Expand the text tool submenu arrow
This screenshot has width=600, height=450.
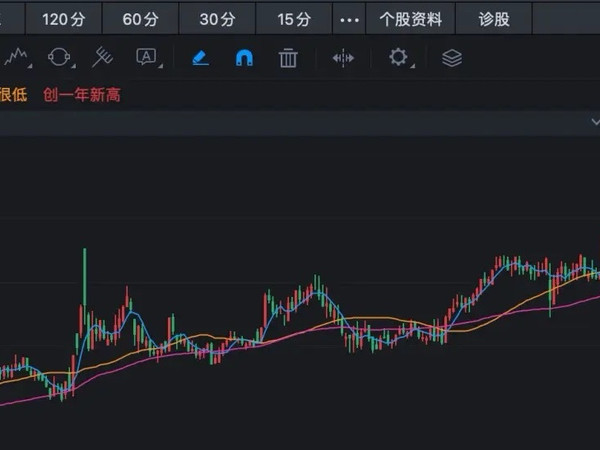[161, 66]
